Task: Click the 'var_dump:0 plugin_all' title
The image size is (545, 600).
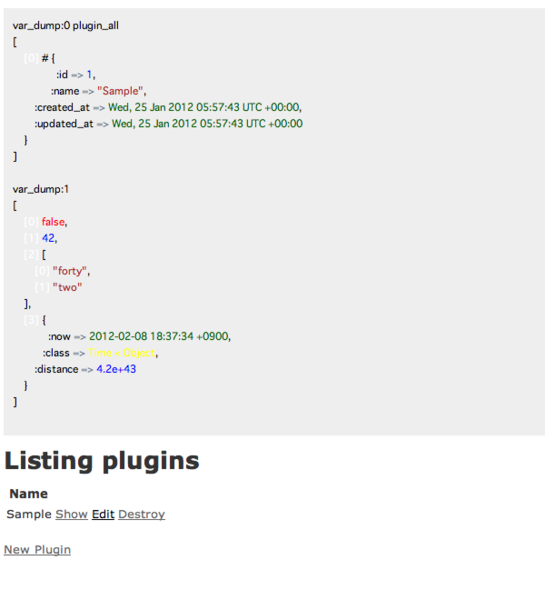Action: [65, 26]
